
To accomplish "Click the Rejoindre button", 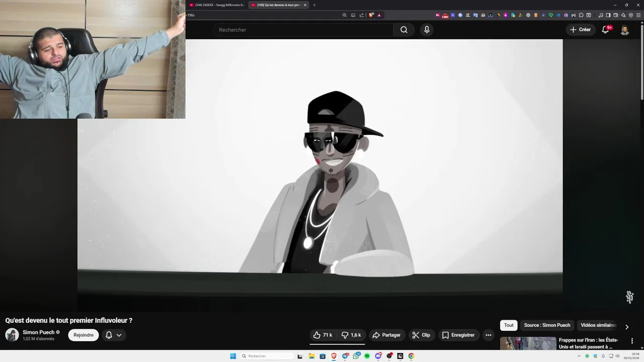I will click(x=84, y=335).
